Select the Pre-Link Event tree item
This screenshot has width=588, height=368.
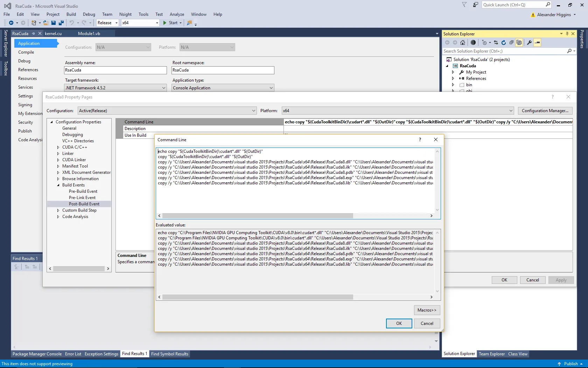82,198
